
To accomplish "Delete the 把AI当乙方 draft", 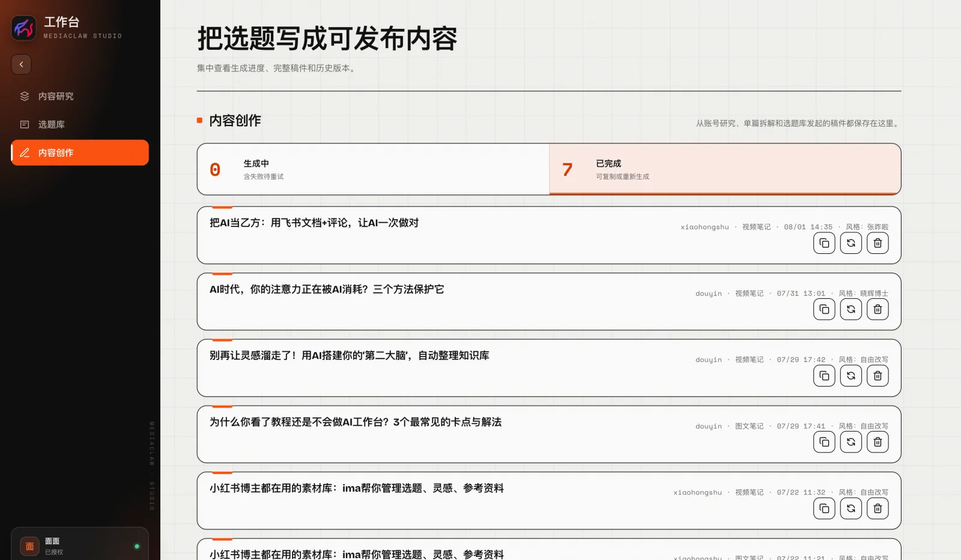I will [878, 243].
